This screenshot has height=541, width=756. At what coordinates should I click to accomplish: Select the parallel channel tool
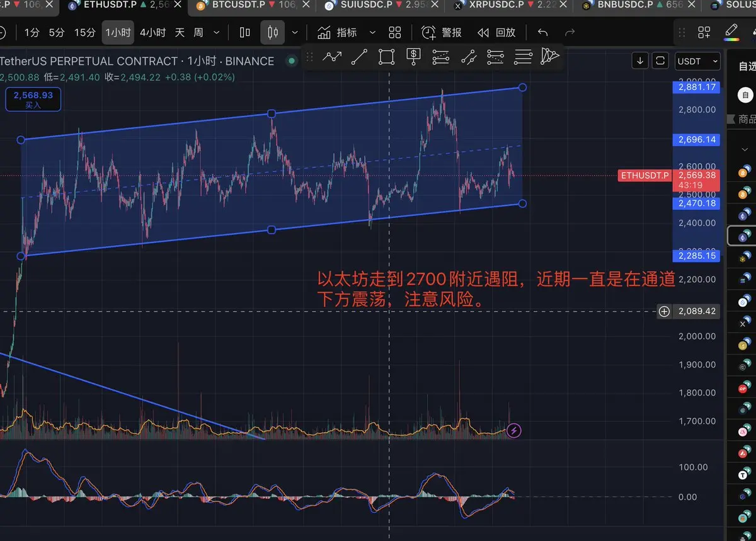tap(468, 57)
